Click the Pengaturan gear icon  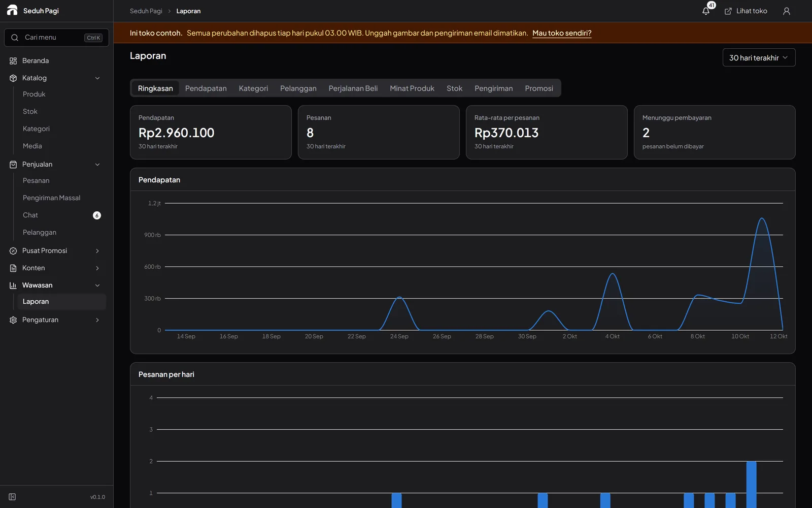click(x=13, y=320)
